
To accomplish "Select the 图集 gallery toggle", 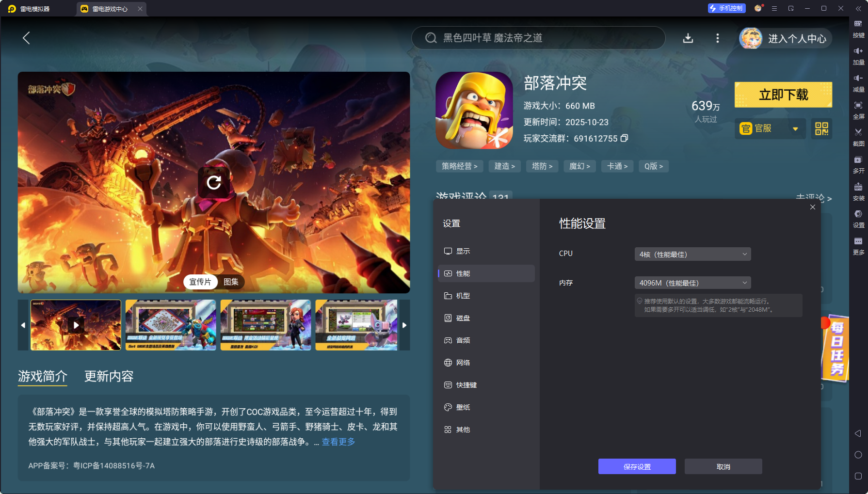I will pyautogui.click(x=231, y=282).
